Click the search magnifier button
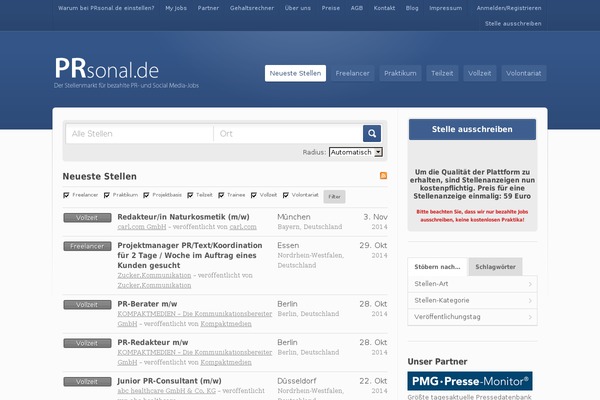The height and width of the screenshot is (400, 600). (x=372, y=134)
